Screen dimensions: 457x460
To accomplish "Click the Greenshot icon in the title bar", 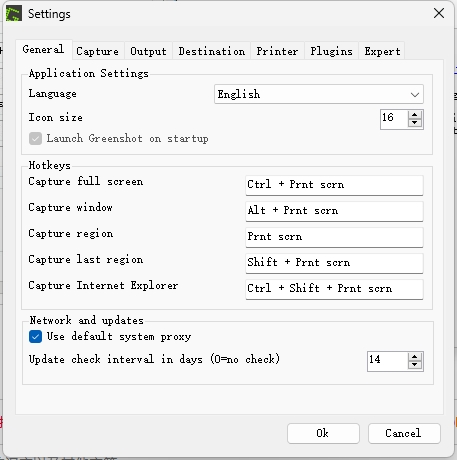I will click(14, 14).
